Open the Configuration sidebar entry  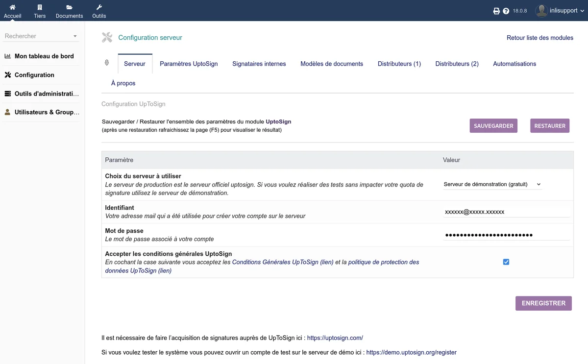point(34,75)
